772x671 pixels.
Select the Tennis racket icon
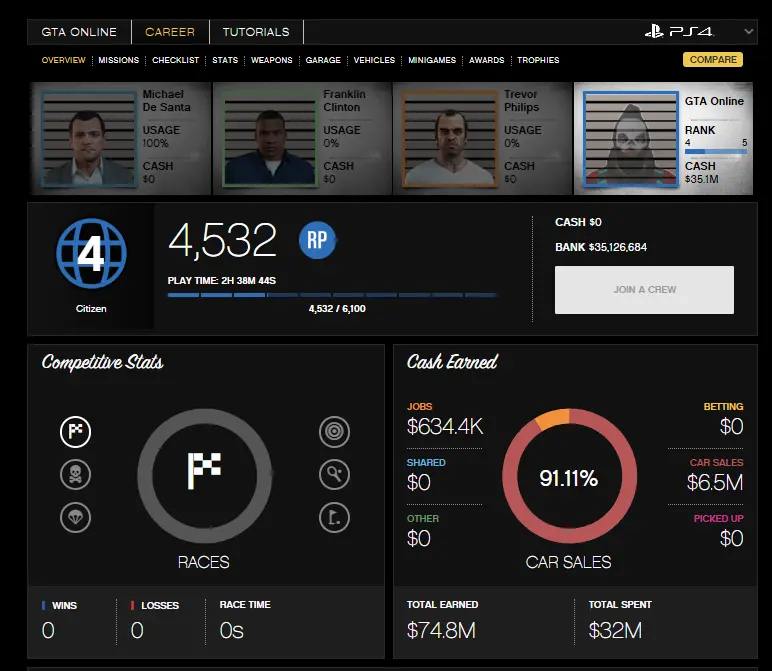click(x=334, y=474)
